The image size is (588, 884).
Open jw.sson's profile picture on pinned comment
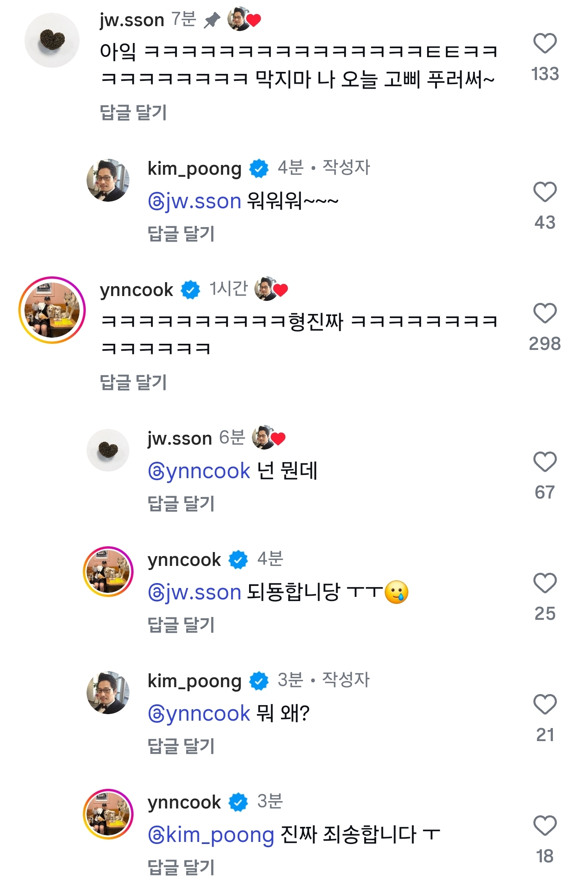(x=52, y=40)
